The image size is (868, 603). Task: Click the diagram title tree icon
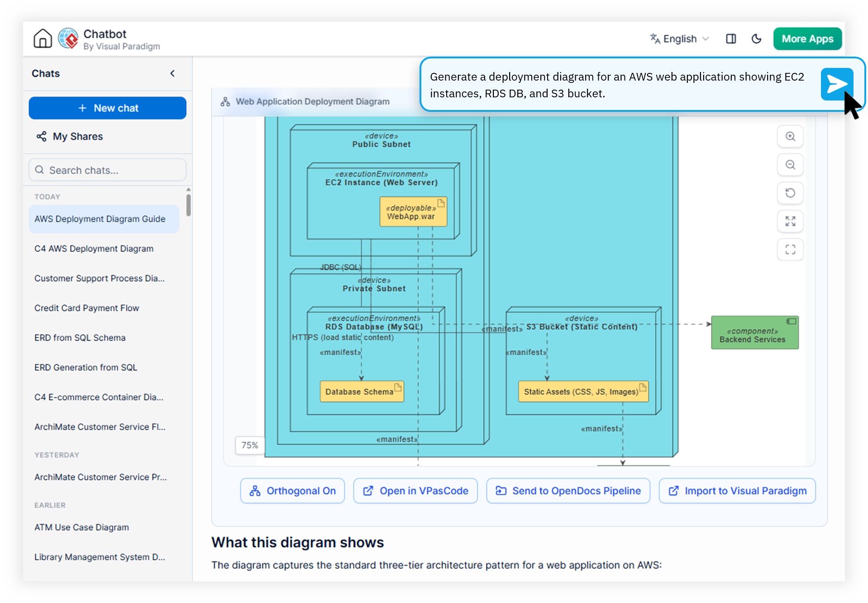(x=225, y=102)
